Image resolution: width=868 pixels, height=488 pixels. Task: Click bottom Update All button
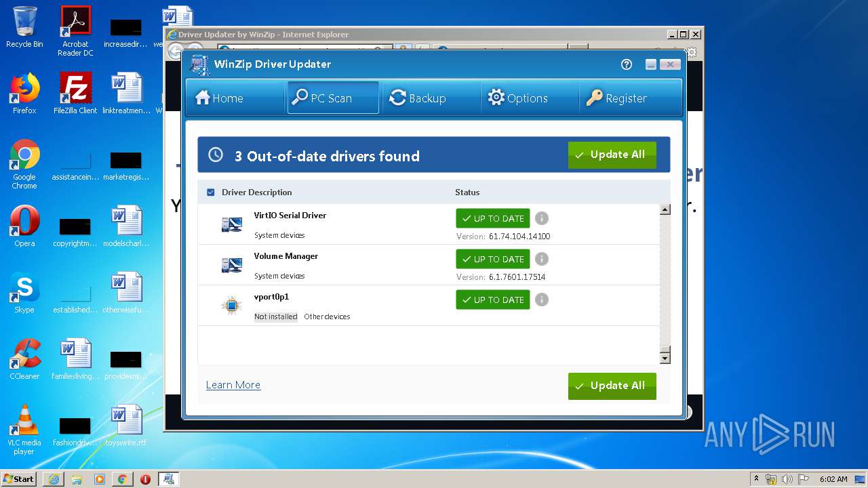(x=612, y=386)
